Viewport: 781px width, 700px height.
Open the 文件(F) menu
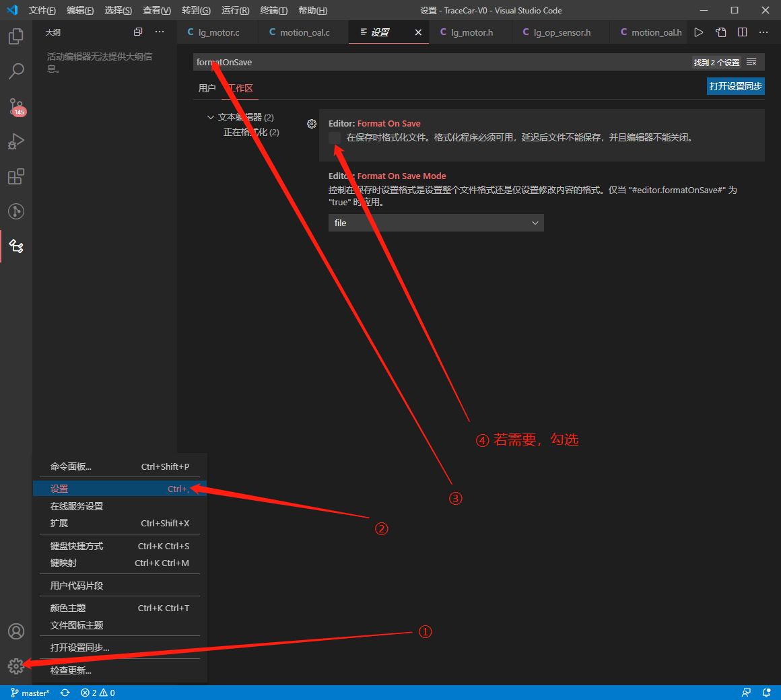[x=42, y=11]
